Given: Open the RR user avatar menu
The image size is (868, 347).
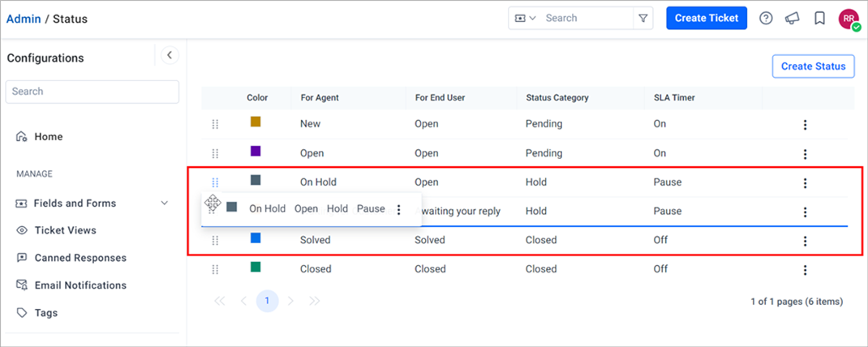Looking at the screenshot, I should (849, 19).
